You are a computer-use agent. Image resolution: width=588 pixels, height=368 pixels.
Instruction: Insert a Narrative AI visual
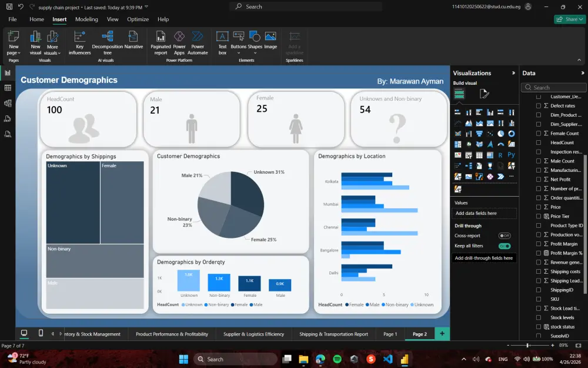[x=133, y=40]
